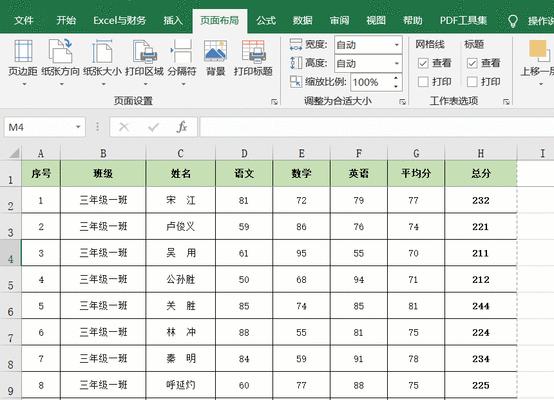Viewport: 554px width, 400px height.
Task: Select total score cell 244
Action: (481, 306)
